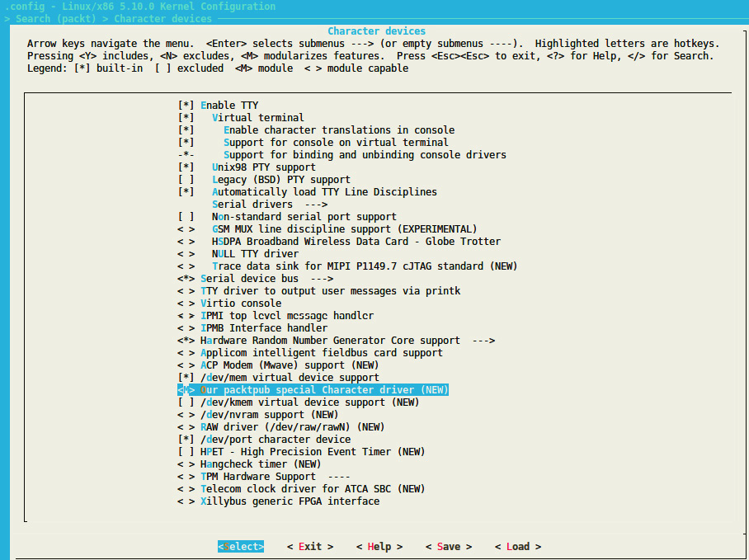Toggle HPET High Precision Event Timer checkbox
The image size is (749, 560).
186,452
